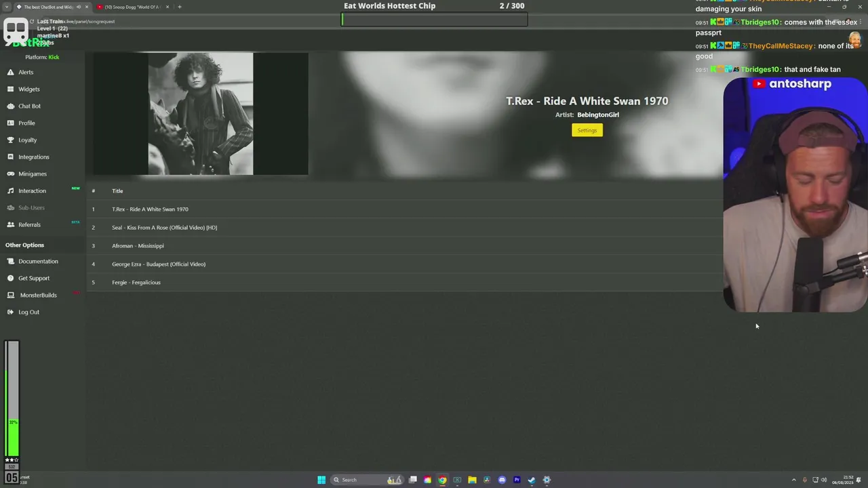Click the MonsterBuilds link

(39, 295)
